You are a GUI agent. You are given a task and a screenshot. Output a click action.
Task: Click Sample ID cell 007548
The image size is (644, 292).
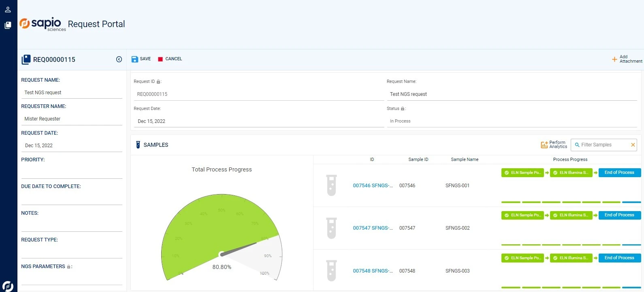407,271
